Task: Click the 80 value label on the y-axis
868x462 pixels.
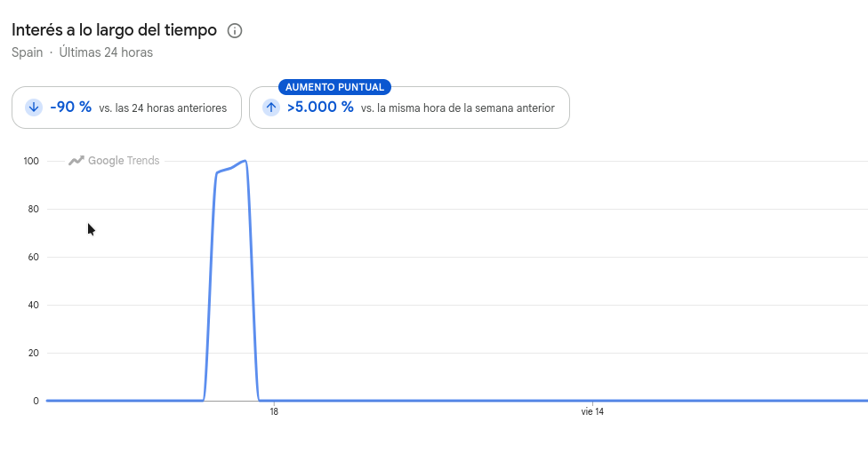Action: (33, 209)
